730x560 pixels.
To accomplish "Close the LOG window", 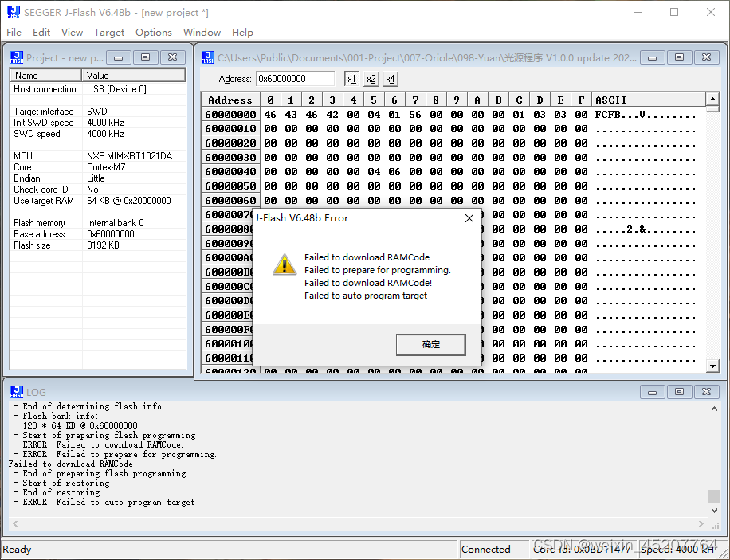I will click(x=706, y=392).
